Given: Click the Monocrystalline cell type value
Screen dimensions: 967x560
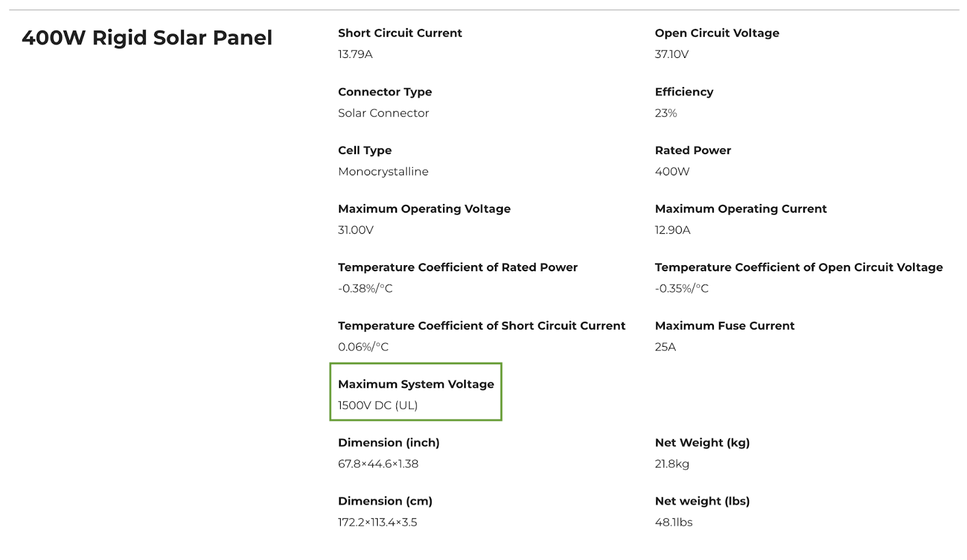Looking at the screenshot, I should pos(383,172).
